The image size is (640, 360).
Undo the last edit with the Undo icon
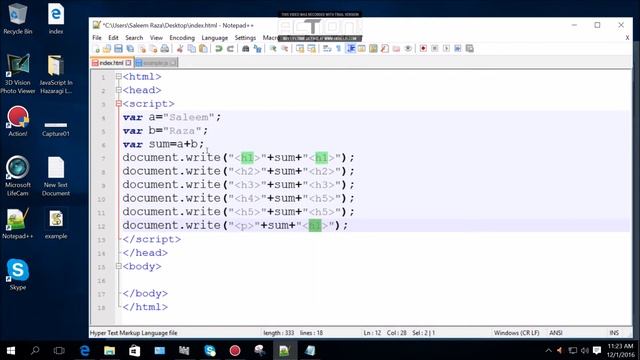(219, 49)
